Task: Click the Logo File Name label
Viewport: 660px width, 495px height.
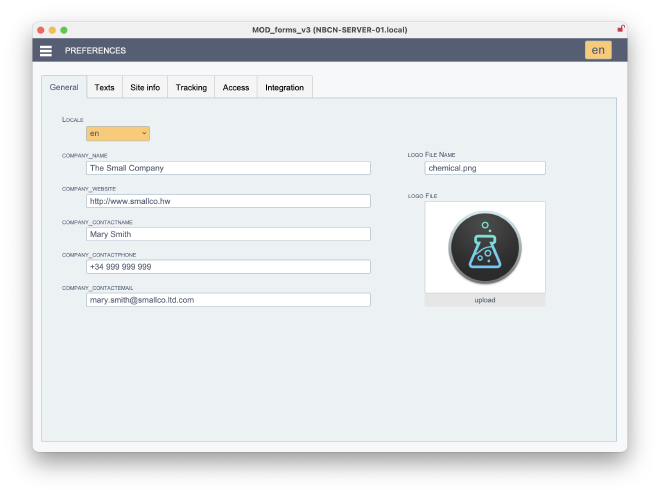Action: point(431,154)
